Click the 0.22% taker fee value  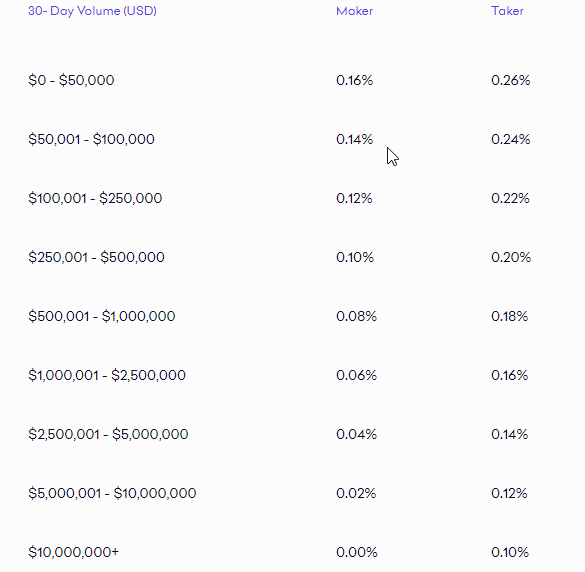[510, 198]
